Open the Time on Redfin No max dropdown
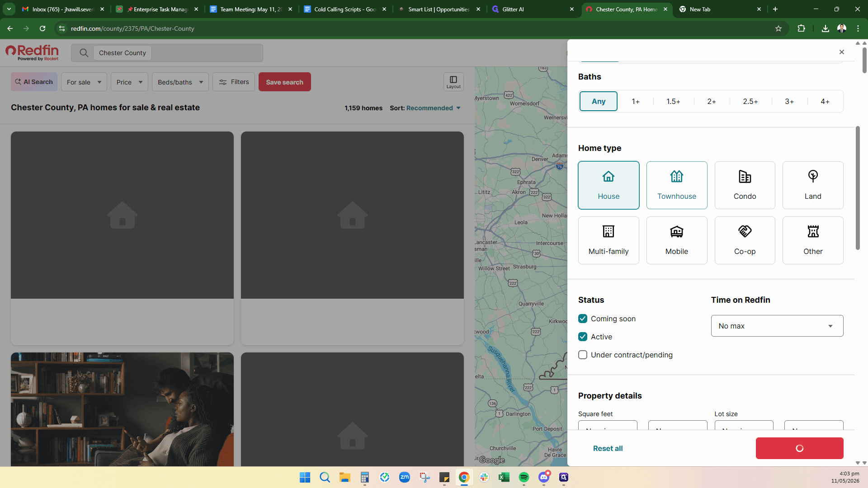This screenshot has width=868, height=488. pos(777,326)
